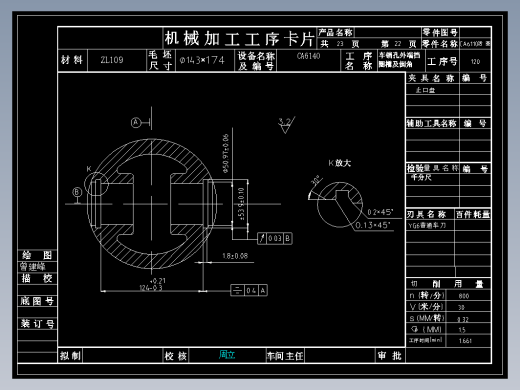Select the 检验量具名称 header
The image size is (520, 390).
tap(433, 168)
